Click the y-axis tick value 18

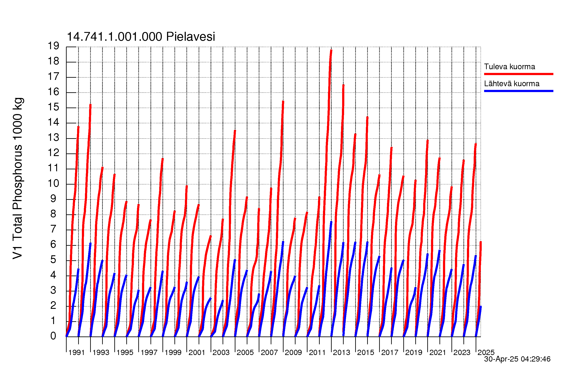point(54,61)
